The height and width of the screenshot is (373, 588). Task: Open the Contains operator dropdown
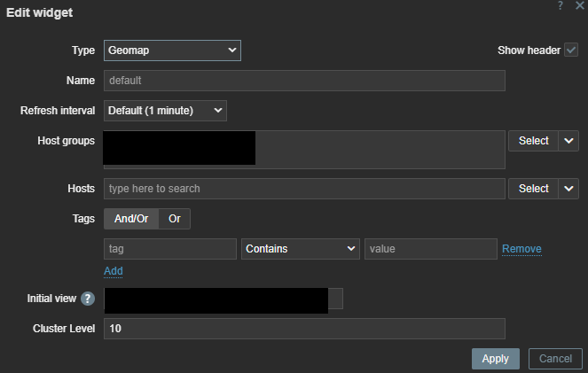tap(301, 249)
